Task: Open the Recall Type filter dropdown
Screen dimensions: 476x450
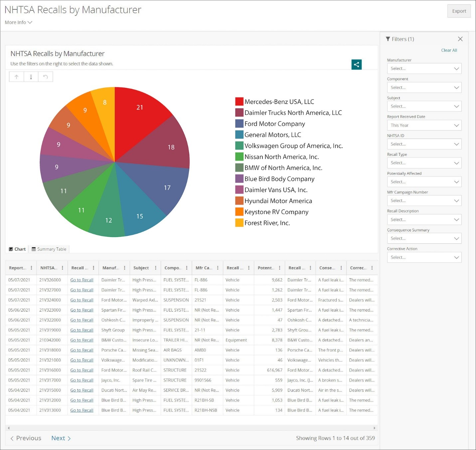Action: pyautogui.click(x=424, y=163)
